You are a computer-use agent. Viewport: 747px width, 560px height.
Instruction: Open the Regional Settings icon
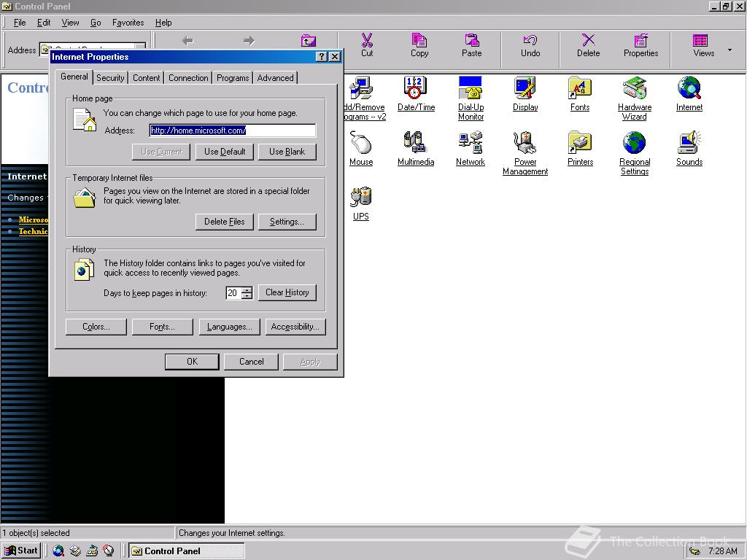tap(635, 152)
